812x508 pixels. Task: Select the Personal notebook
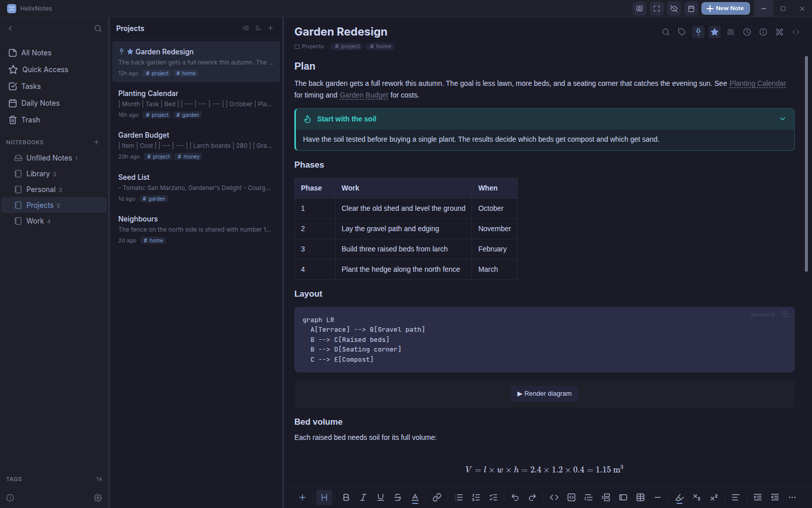54,189
